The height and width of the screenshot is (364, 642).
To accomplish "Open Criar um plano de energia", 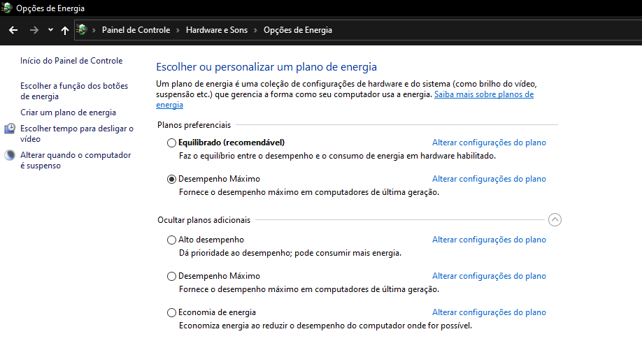I will point(68,112).
